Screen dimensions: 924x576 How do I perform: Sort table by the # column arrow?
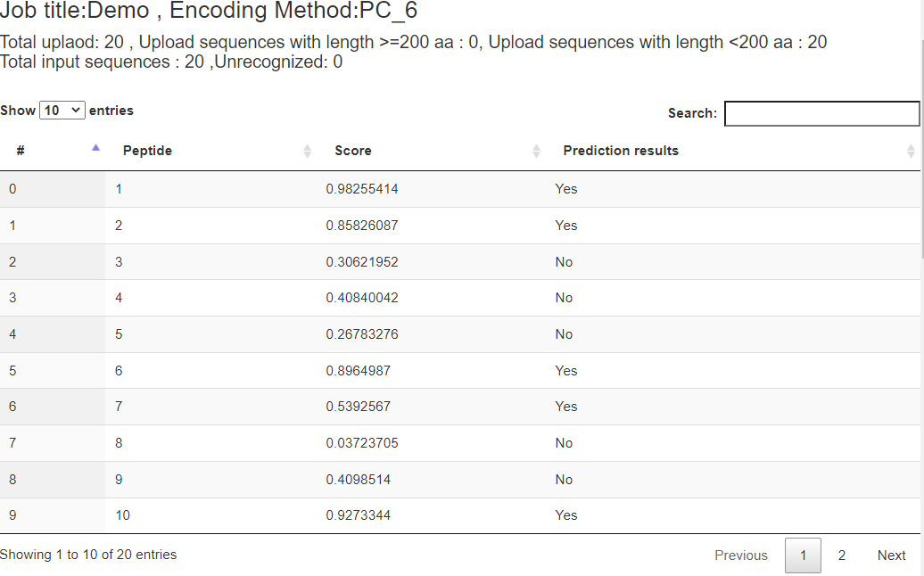point(96,150)
